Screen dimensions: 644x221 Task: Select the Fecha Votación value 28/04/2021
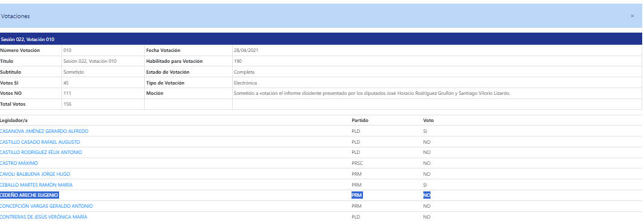pyautogui.click(x=245, y=51)
